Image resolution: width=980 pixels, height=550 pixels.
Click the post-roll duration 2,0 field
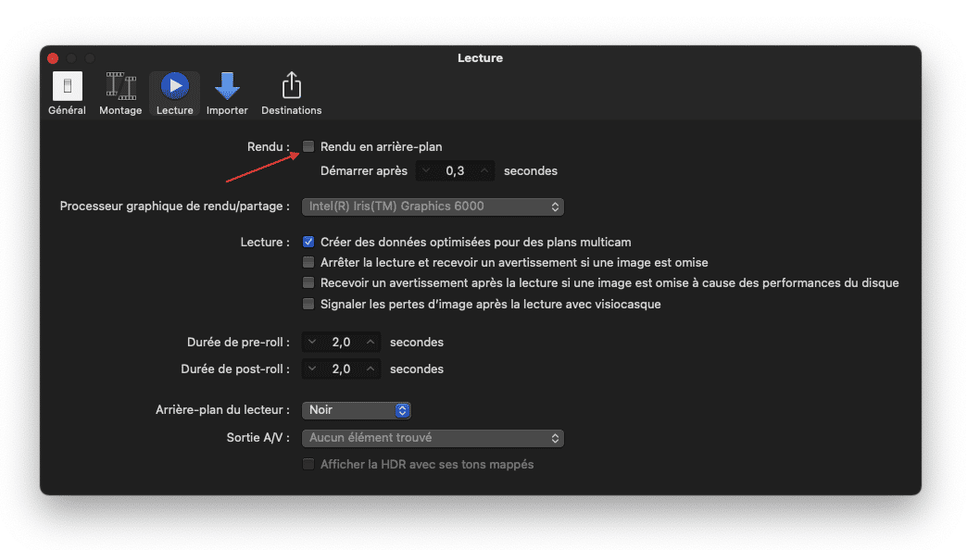pos(341,369)
